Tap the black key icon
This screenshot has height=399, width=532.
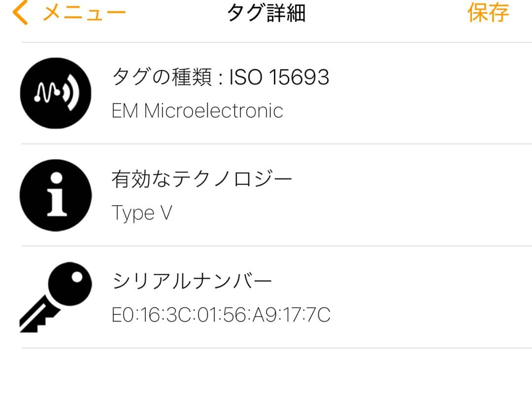click(x=56, y=297)
